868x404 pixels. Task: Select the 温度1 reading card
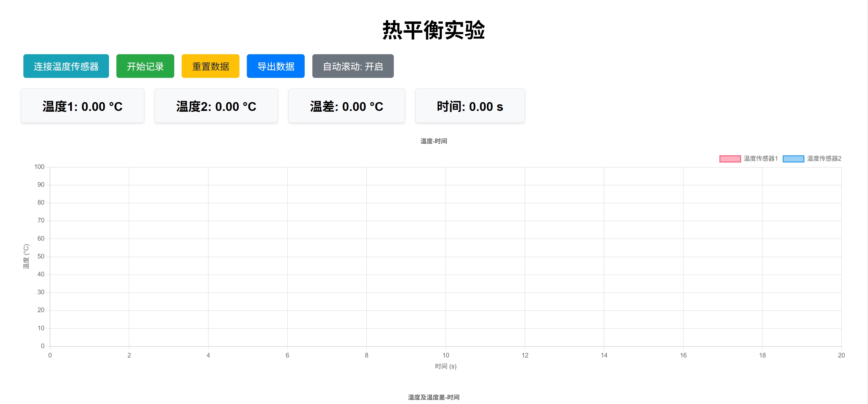point(82,105)
